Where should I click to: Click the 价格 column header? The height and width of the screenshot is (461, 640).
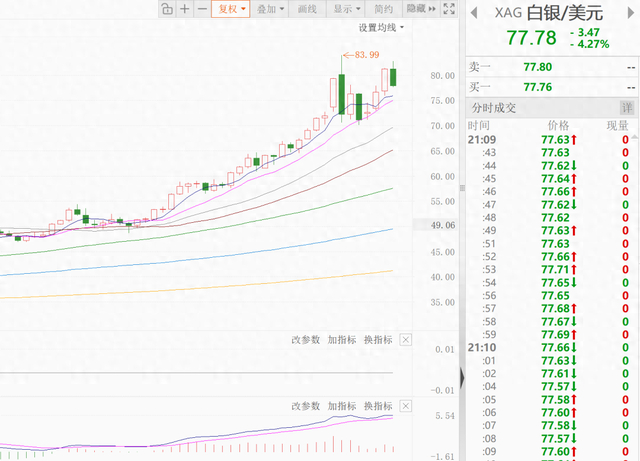point(558,125)
